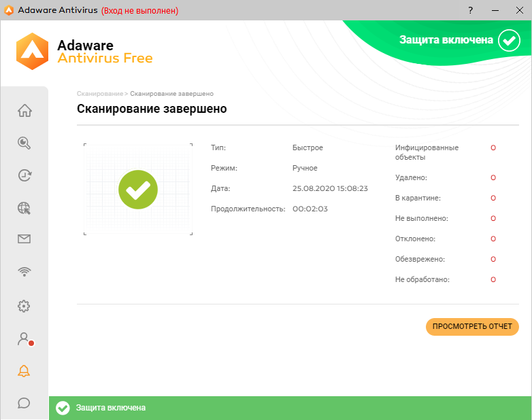Image resolution: width=532 pixels, height=420 pixels.
Task: Open the Home icon in sidebar
Action: [24, 111]
